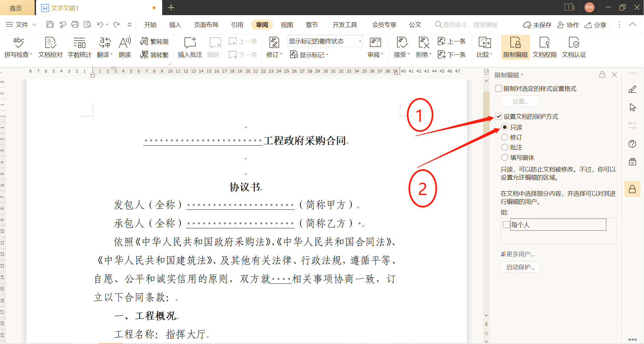The width and height of the screenshot is (644, 344).
Task: Switch to the 视图 tab
Action: pos(287,25)
